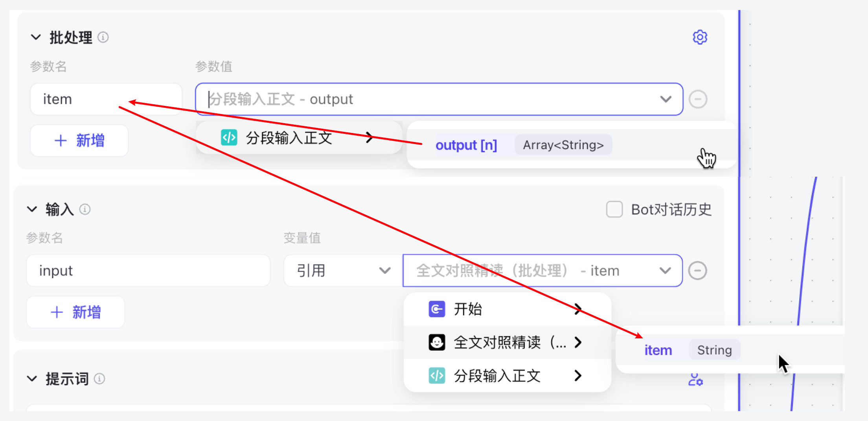
Task: Remove the item batch parameter row
Action: pyautogui.click(x=698, y=99)
